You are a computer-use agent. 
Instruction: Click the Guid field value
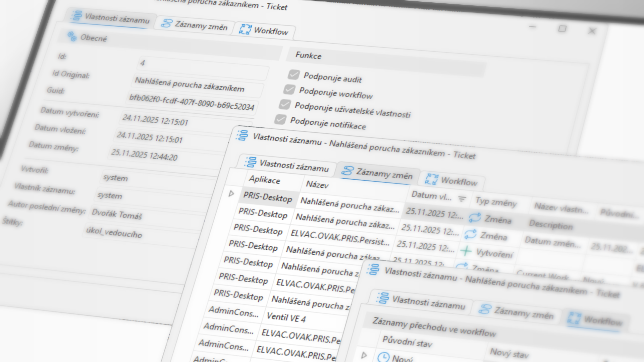tap(193, 102)
